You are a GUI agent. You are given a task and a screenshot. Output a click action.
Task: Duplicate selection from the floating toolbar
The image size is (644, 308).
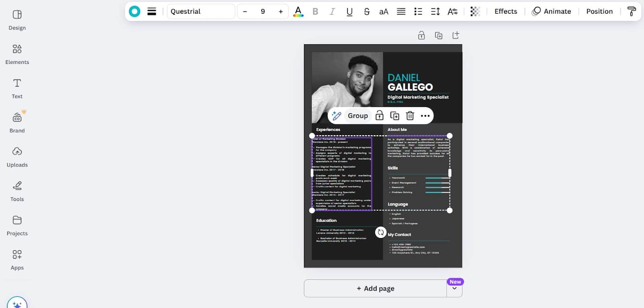(395, 116)
